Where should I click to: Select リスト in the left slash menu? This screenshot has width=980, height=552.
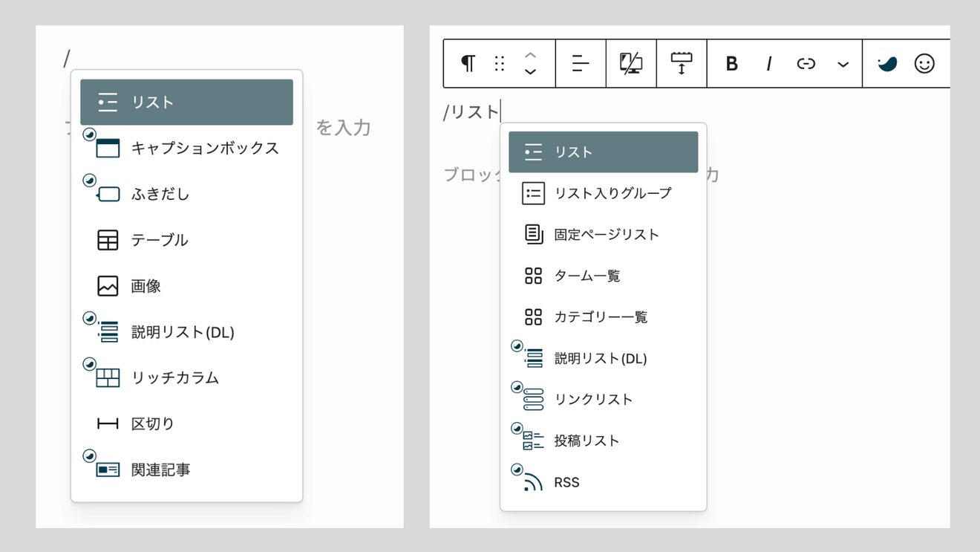(186, 102)
